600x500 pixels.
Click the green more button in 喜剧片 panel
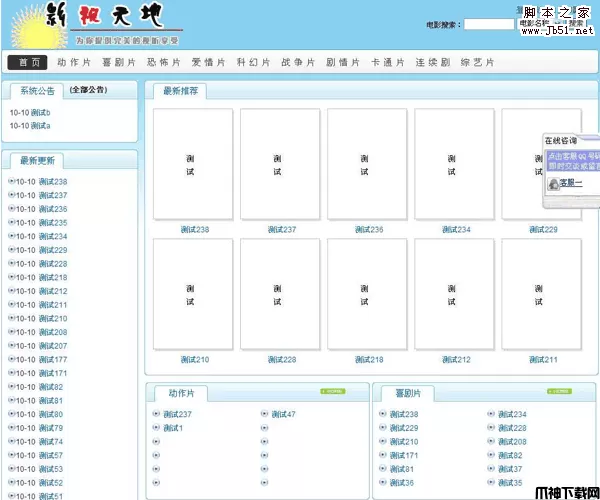[560, 391]
